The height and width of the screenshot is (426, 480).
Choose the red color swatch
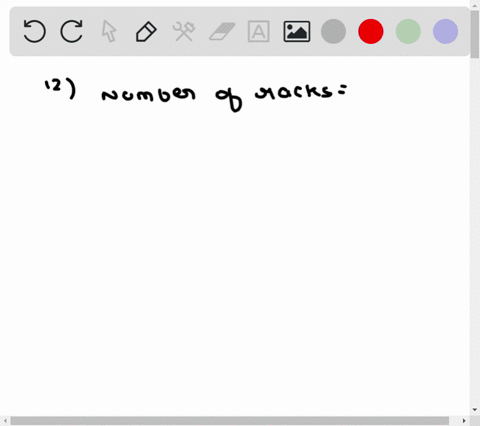371,31
